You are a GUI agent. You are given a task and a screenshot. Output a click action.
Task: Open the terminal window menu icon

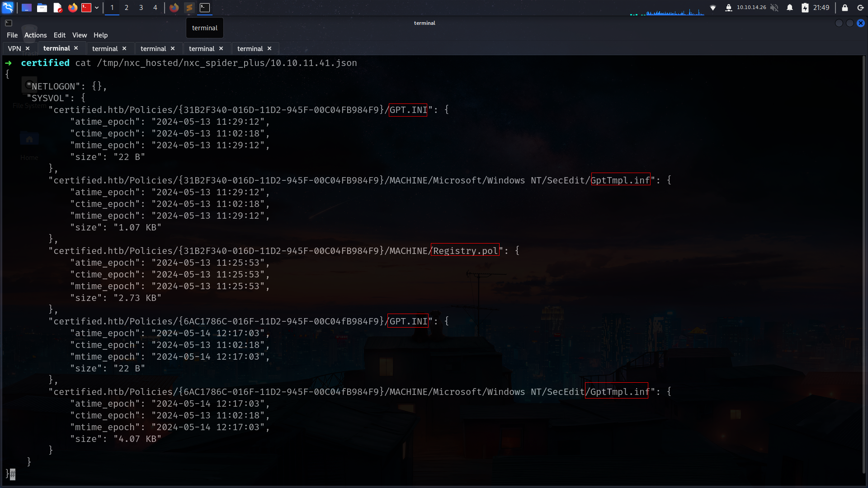coord(9,23)
